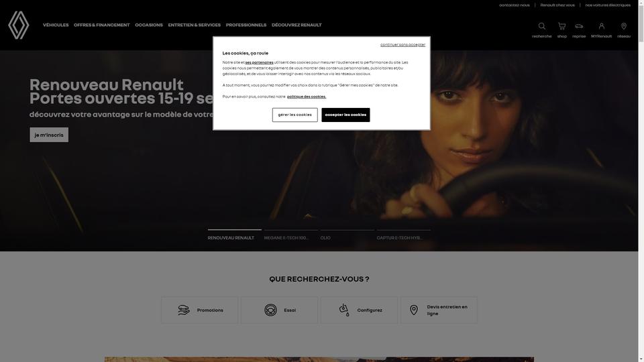Open the DÉCOUVREZ RENAULT menu item
The image size is (644, 362).
coord(297,25)
